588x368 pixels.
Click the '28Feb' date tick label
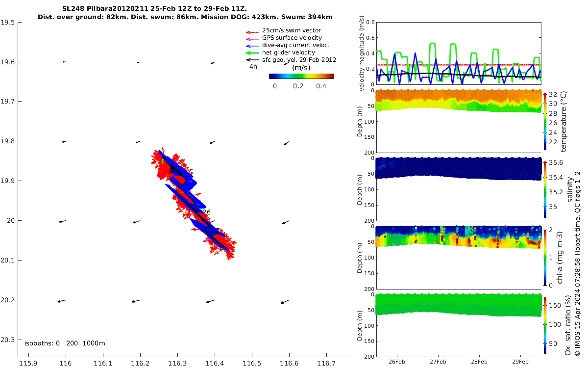point(479,362)
